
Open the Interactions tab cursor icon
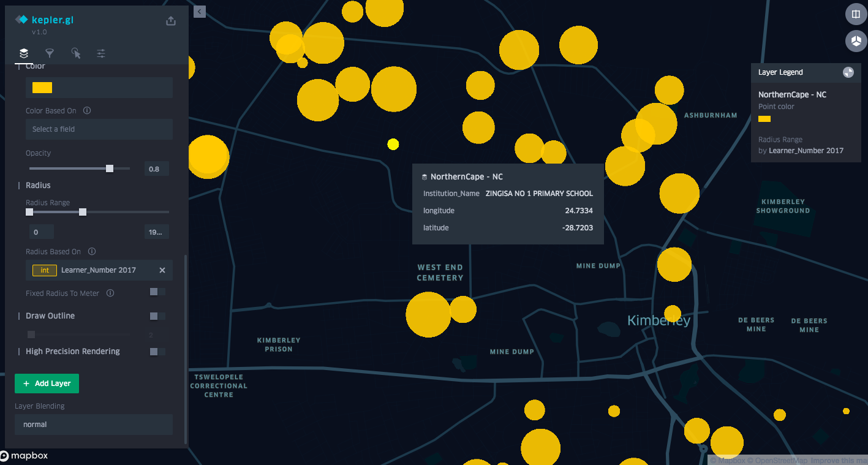pyautogui.click(x=76, y=53)
